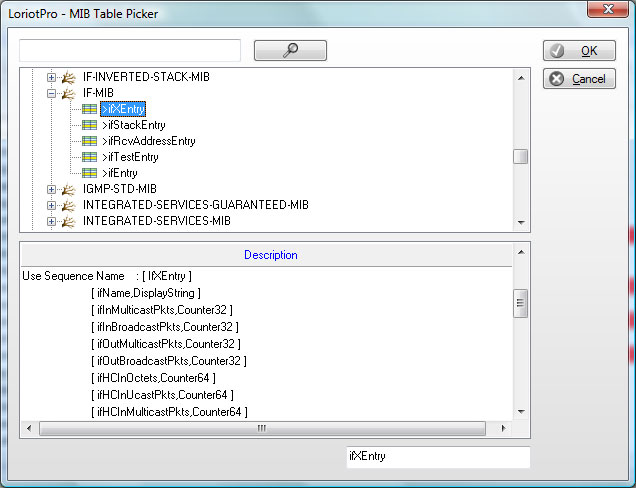
Task: Click the tree list scrollbar thumb
Action: (x=521, y=157)
